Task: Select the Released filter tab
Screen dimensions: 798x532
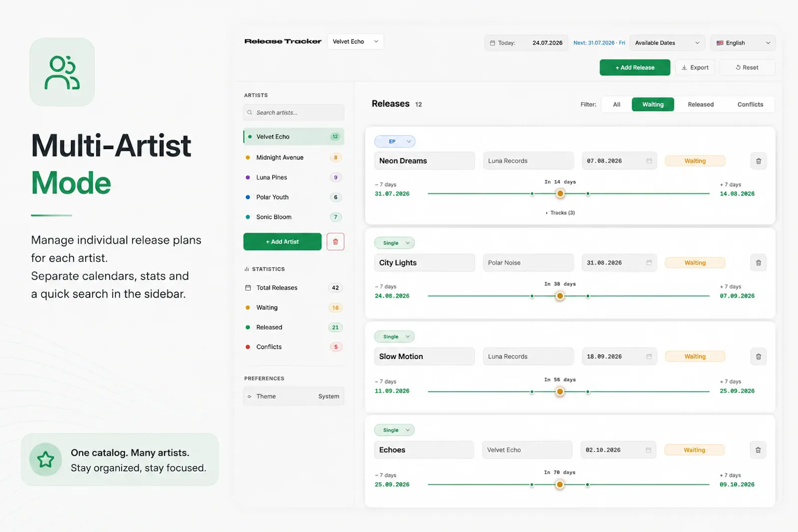Action: (x=700, y=105)
